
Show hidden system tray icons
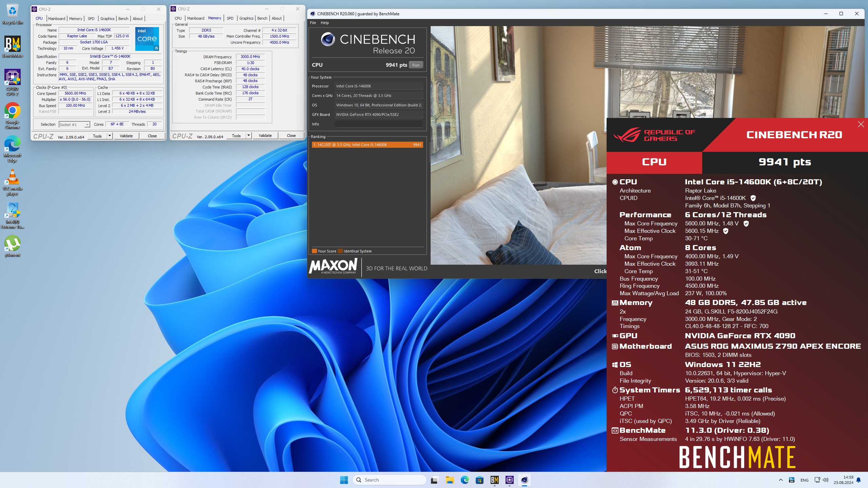click(781, 480)
